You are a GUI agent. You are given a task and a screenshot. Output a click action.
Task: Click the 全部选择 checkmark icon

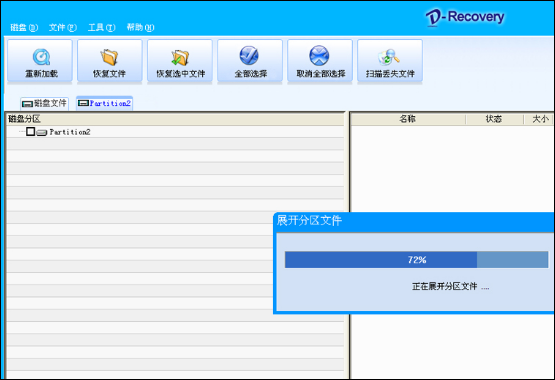click(249, 56)
